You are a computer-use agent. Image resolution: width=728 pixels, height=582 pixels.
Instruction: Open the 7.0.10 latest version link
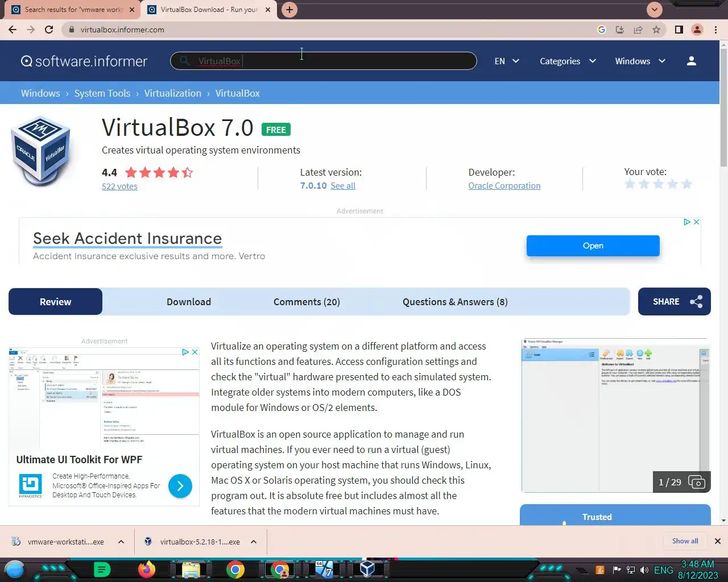coord(313,186)
